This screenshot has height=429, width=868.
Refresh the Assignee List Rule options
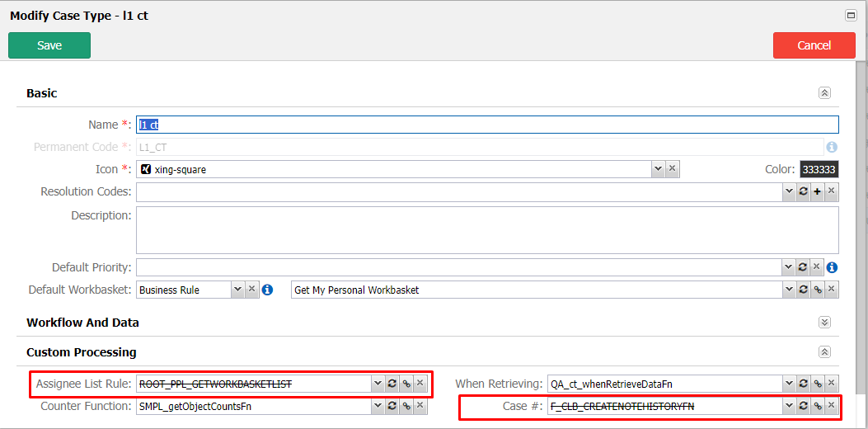click(x=392, y=383)
